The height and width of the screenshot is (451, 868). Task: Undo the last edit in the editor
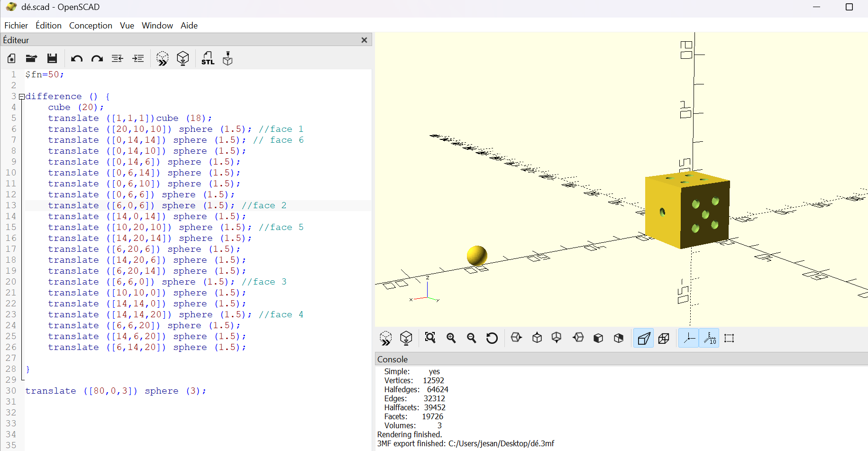coord(76,58)
